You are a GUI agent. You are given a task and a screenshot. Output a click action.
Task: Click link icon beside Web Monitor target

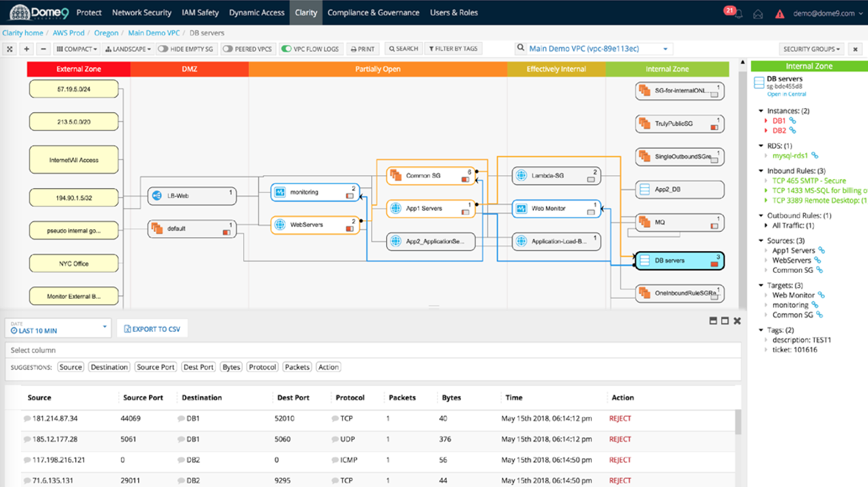(822, 295)
